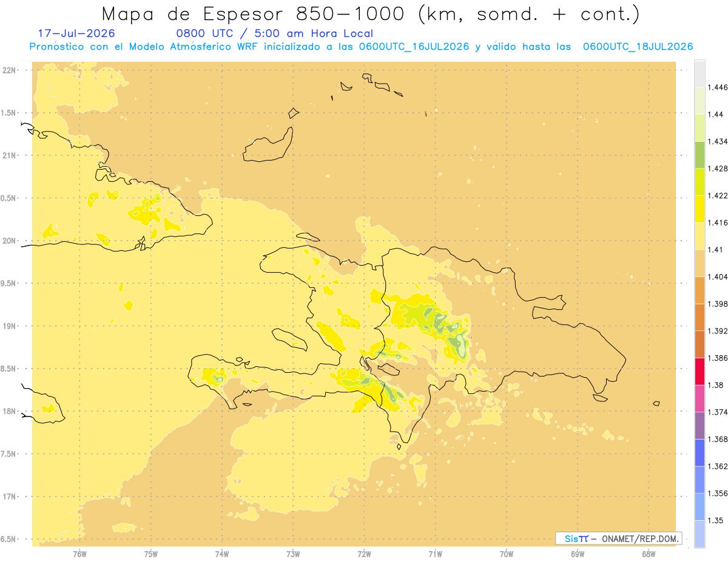Image resolution: width=728 pixels, height=562 pixels.
Task: Click the "1.404" colorbar value
Action: tap(718, 276)
